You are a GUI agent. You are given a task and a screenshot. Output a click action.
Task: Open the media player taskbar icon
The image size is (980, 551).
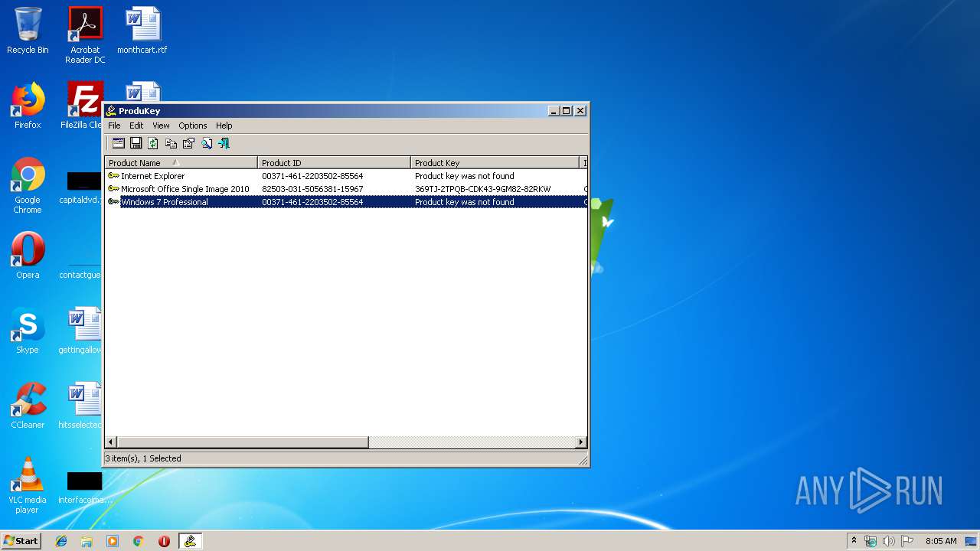(113, 541)
